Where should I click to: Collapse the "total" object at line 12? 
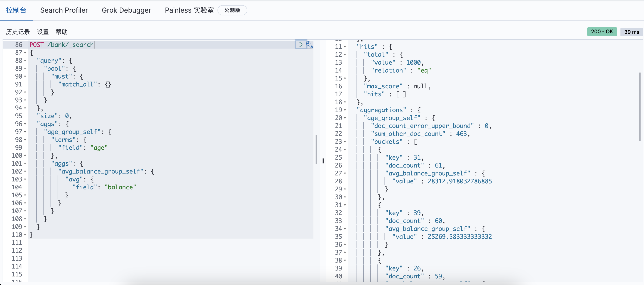[x=345, y=55]
